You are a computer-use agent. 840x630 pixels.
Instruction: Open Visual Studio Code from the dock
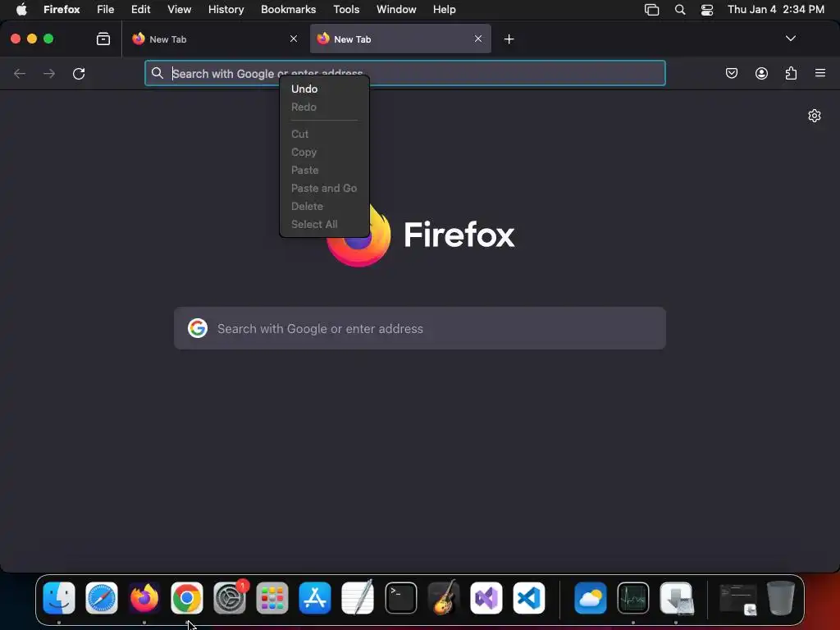[x=529, y=598]
